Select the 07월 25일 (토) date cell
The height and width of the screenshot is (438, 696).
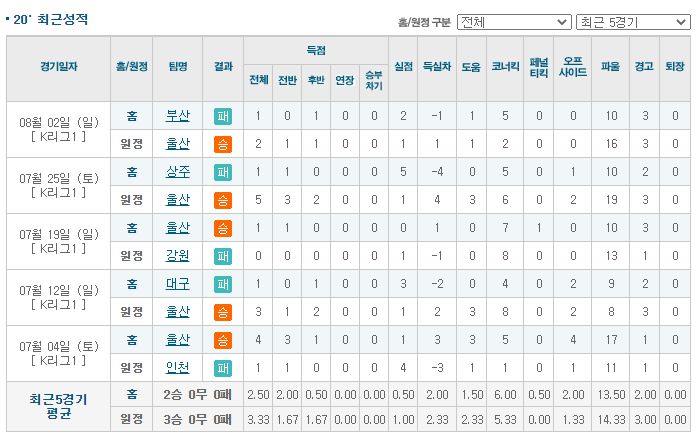click(59, 185)
